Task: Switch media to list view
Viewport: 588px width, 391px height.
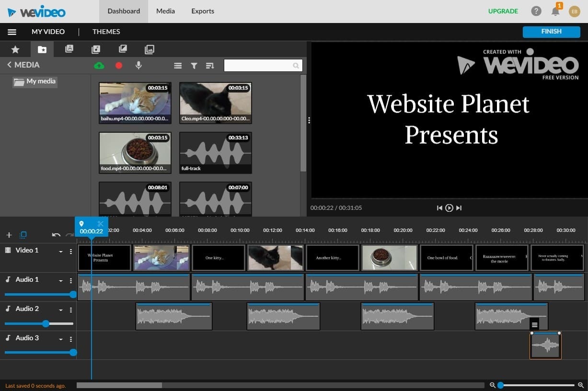Action: pos(178,66)
